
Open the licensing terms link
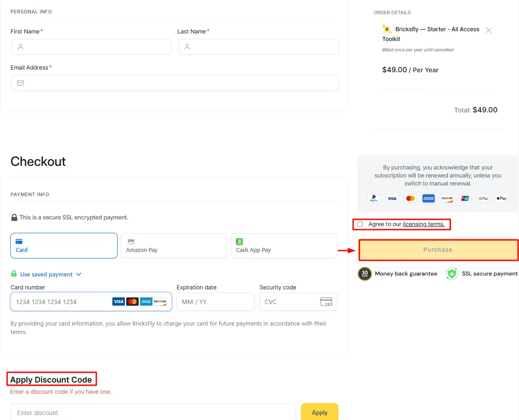click(x=423, y=224)
